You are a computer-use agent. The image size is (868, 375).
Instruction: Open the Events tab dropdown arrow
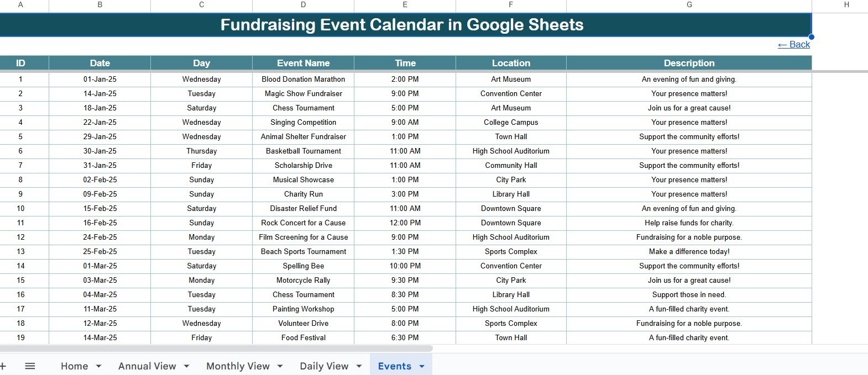pos(422,366)
